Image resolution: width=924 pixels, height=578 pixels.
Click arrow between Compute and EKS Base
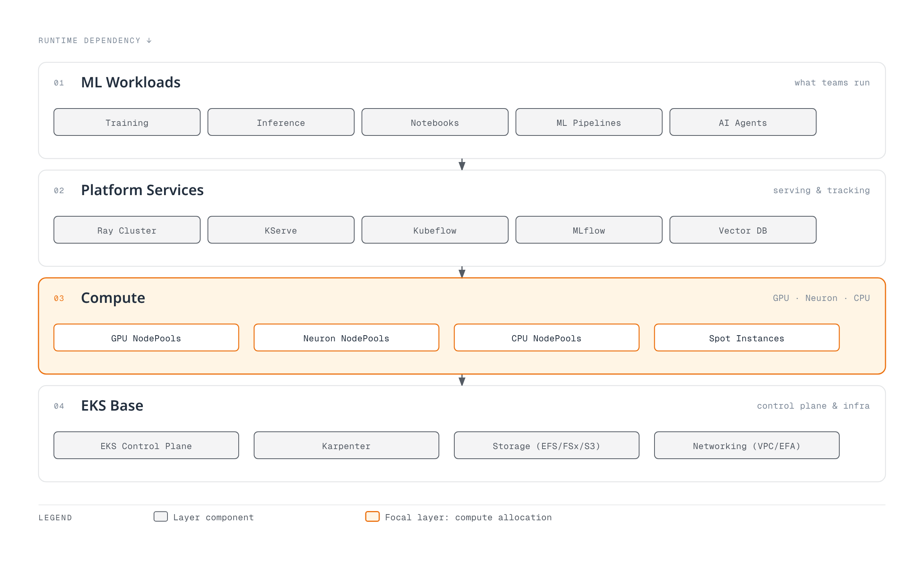pos(462,380)
